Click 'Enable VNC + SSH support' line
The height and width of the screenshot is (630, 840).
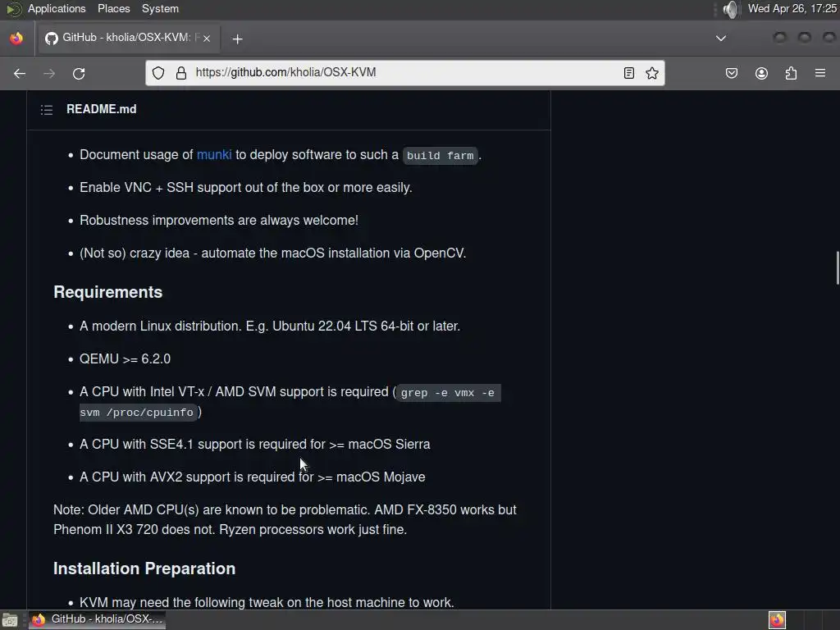pos(246,188)
